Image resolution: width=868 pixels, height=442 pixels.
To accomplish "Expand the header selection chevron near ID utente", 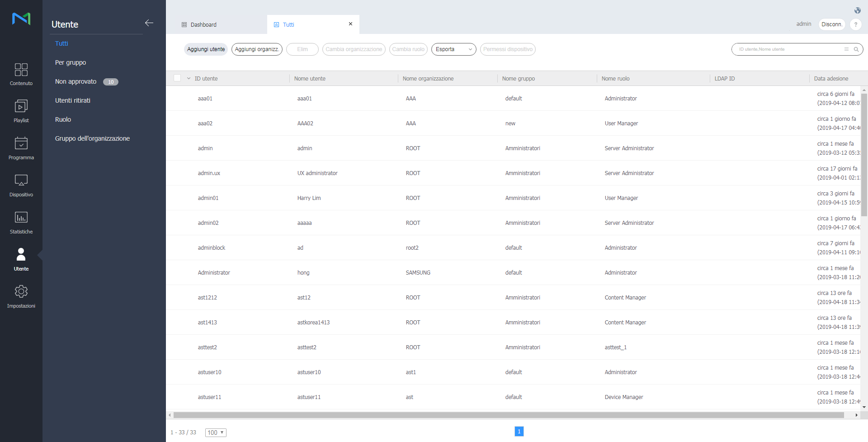I will (x=189, y=78).
